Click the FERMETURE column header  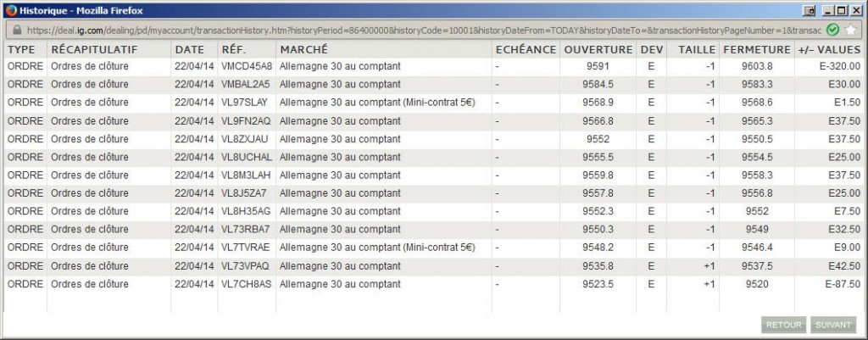tap(757, 49)
